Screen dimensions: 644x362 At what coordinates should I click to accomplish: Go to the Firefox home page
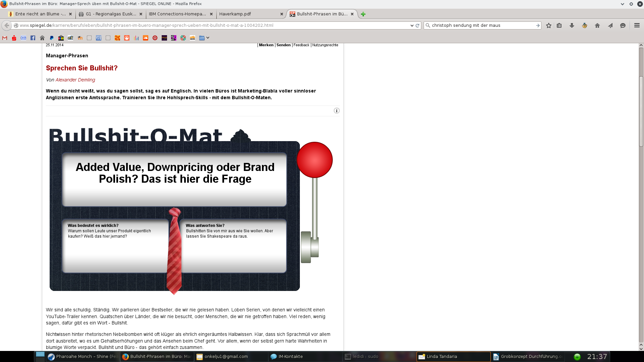[597, 25]
